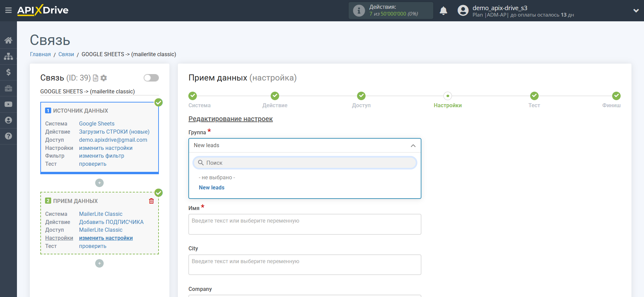Go to the Тест step

(534, 96)
